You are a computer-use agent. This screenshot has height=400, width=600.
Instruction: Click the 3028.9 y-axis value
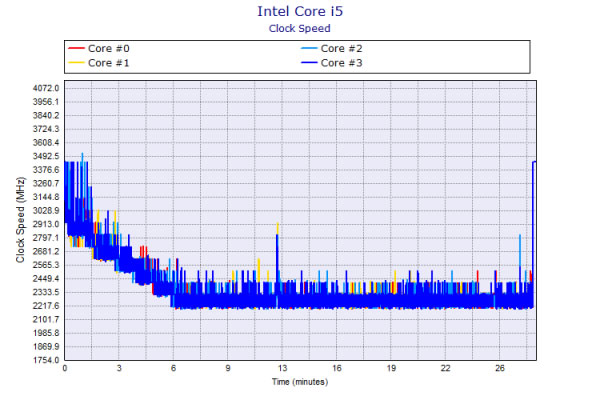click(x=46, y=211)
